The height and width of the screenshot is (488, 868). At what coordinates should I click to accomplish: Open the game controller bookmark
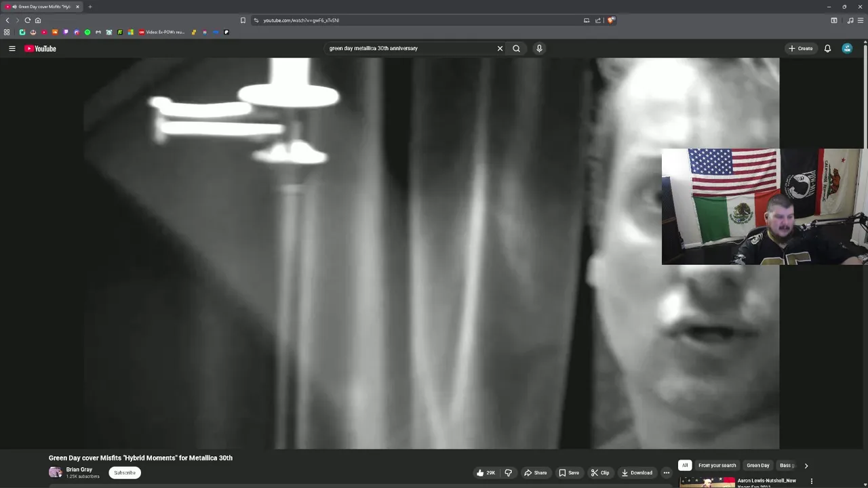coord(98,32)
